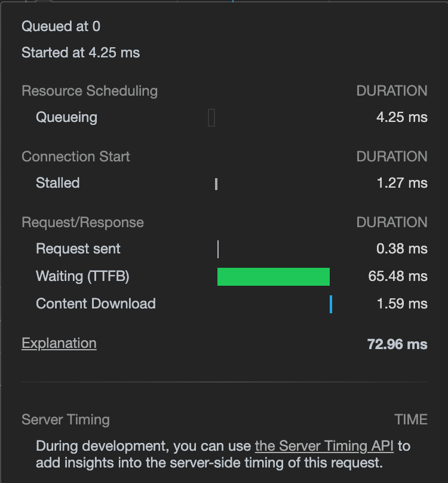Click the total 72.96 ms value
Screen dimensions: 448x483
[397, 344]
